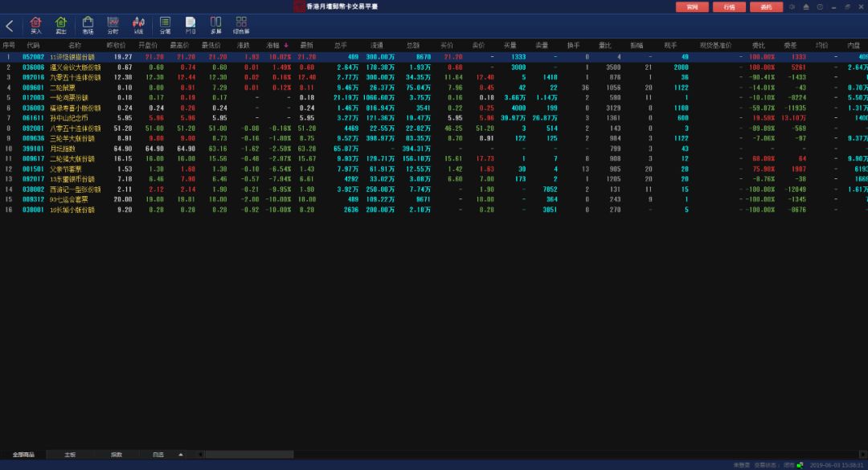Screen dimensions: 868x470
Task: Select row with code 092017
Action: [434, 179]
